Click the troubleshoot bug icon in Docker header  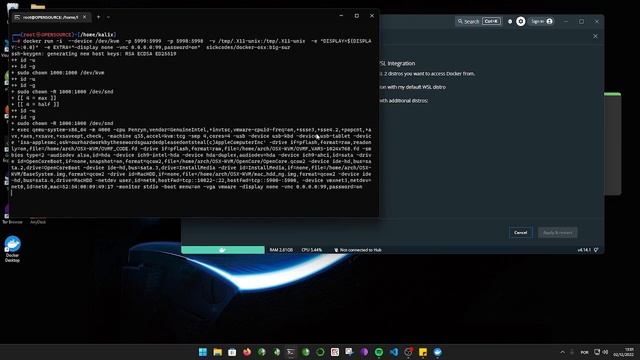[x=510, y=21]
